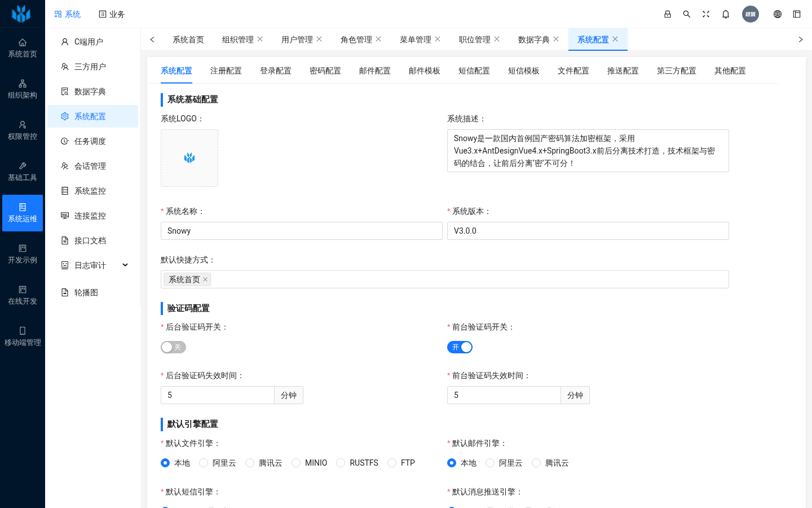
Task: Expand the 日志审计 submenu
Action: tap(92, 265)
